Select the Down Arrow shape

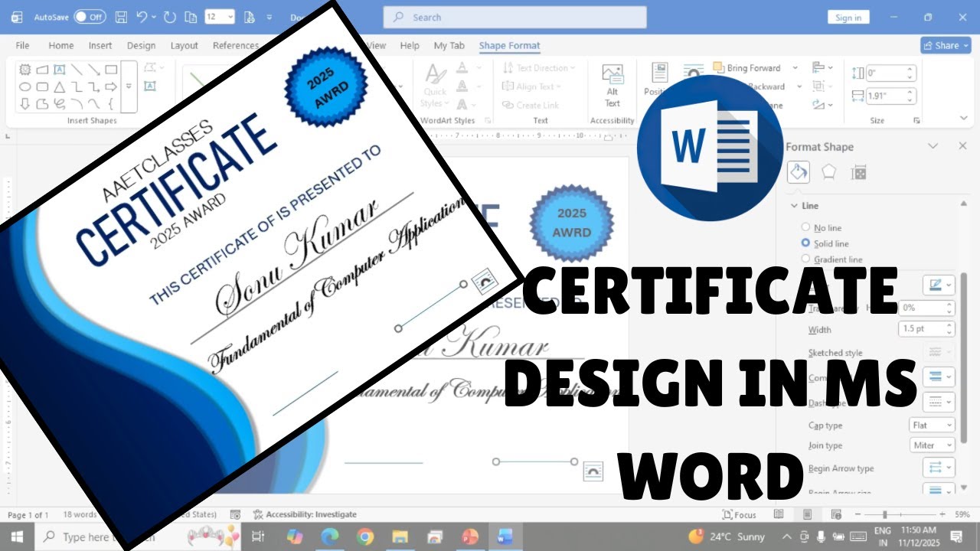pos(24,104)
